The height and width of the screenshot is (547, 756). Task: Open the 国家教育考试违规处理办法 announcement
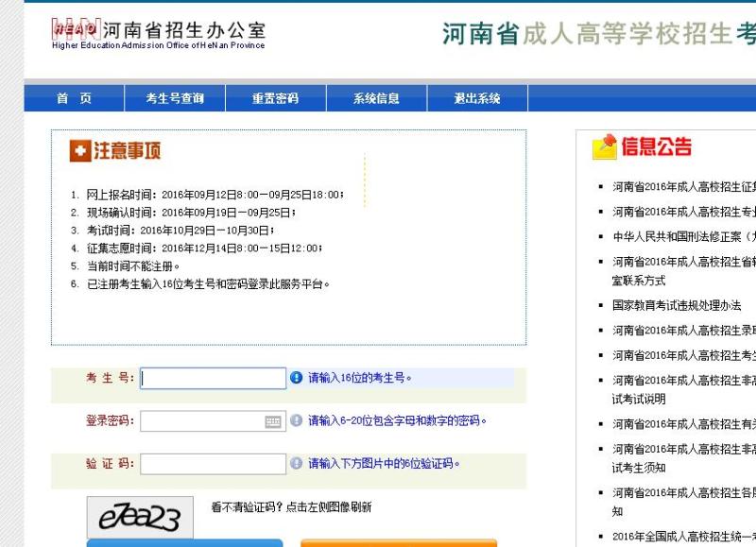point(677,305)
